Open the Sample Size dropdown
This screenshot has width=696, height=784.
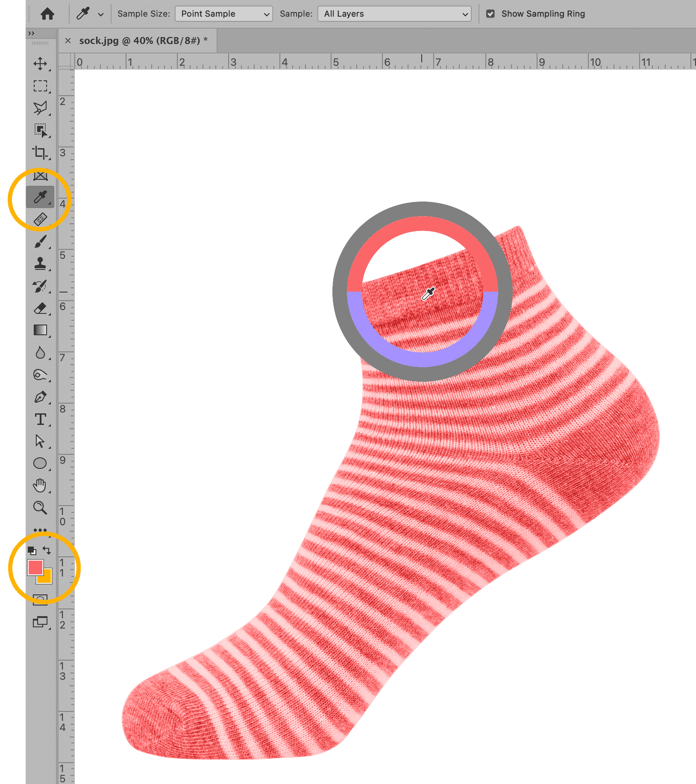[x=224, y=14]
